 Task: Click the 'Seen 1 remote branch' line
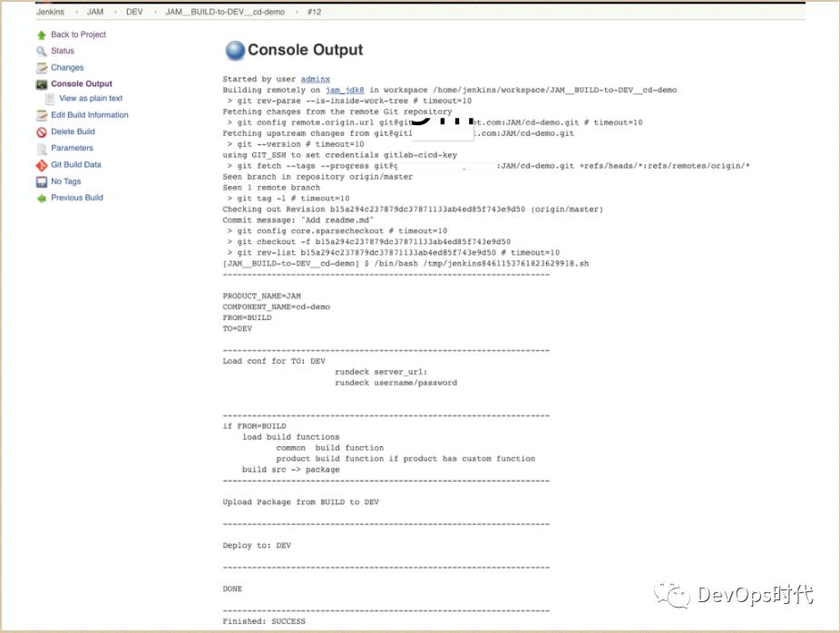271,188
